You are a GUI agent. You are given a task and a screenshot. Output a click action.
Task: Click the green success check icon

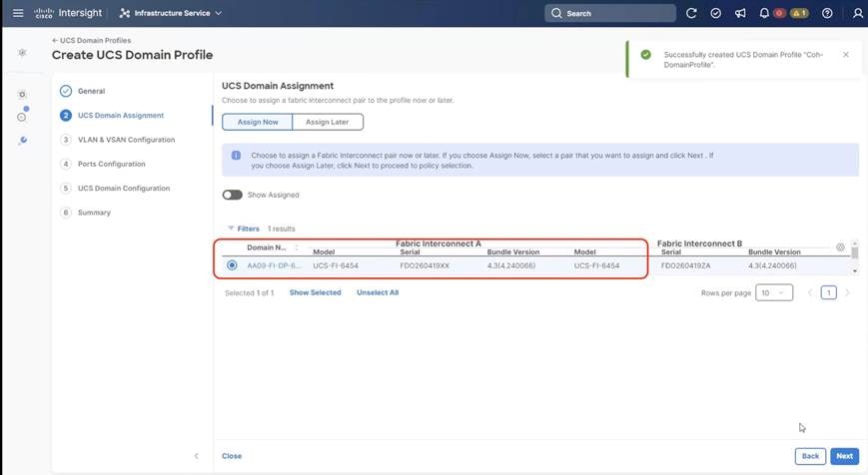pyautogui.click(x=645, y=54)
